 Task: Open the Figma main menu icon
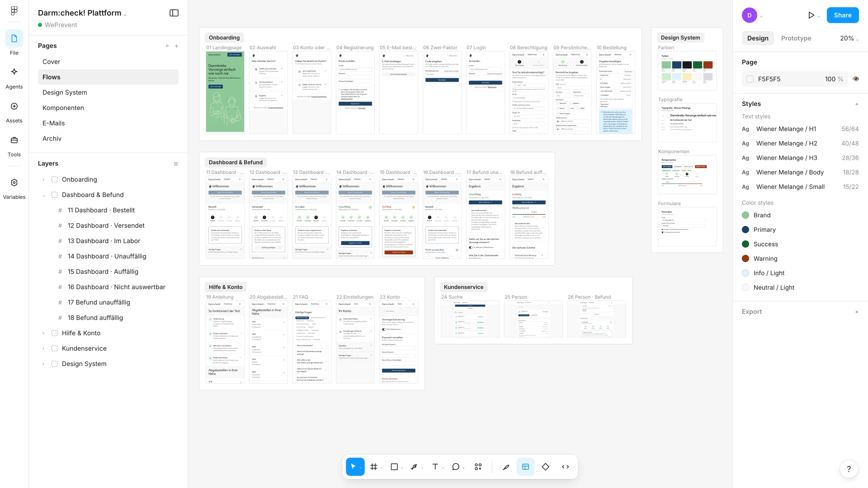coord(14,10)
